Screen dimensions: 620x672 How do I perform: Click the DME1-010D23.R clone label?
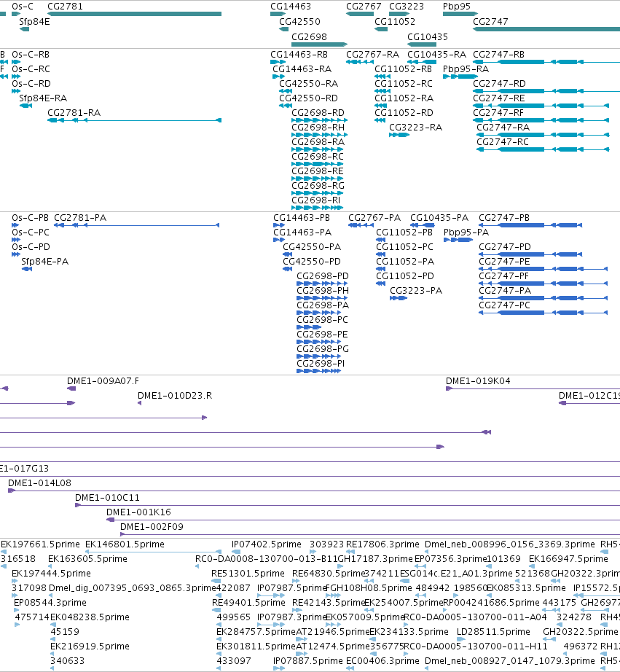(175, 396)
